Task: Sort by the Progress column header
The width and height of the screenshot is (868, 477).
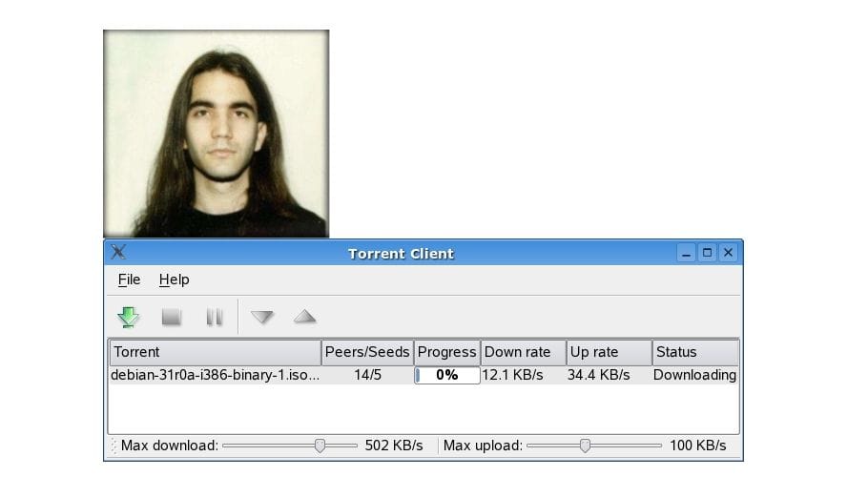Action: [x=446, y=352]
